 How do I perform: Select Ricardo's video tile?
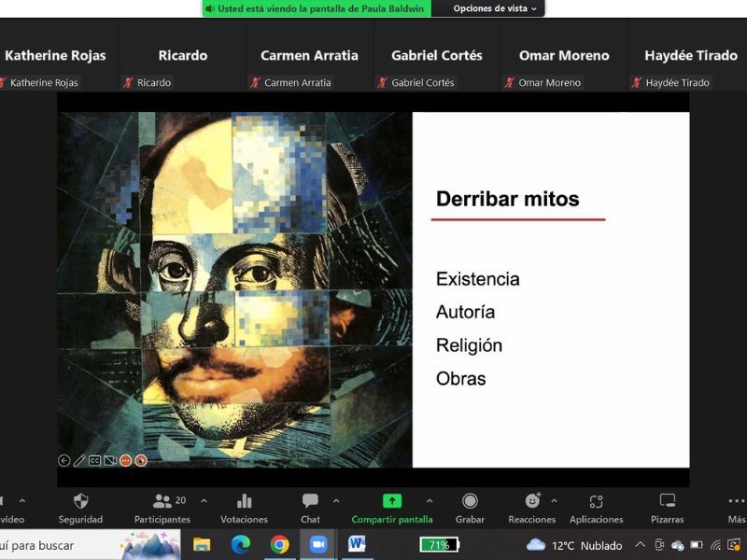(182, 55)
